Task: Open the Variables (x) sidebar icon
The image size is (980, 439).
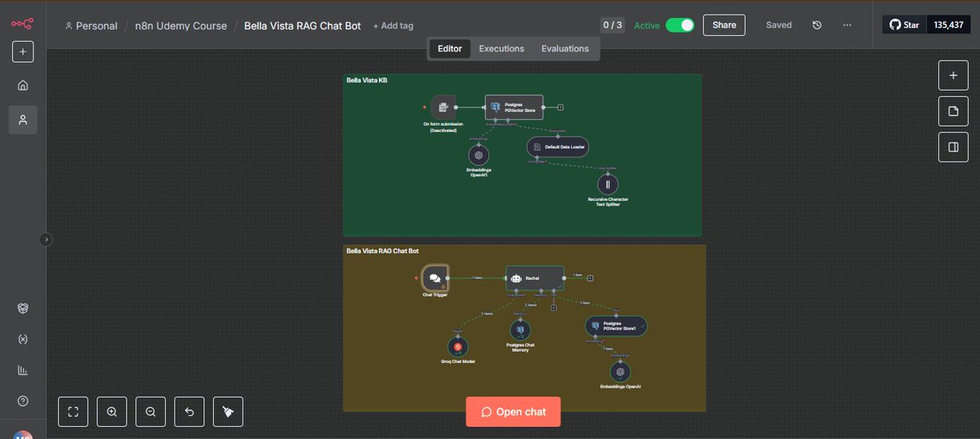Action: point(23,339)
